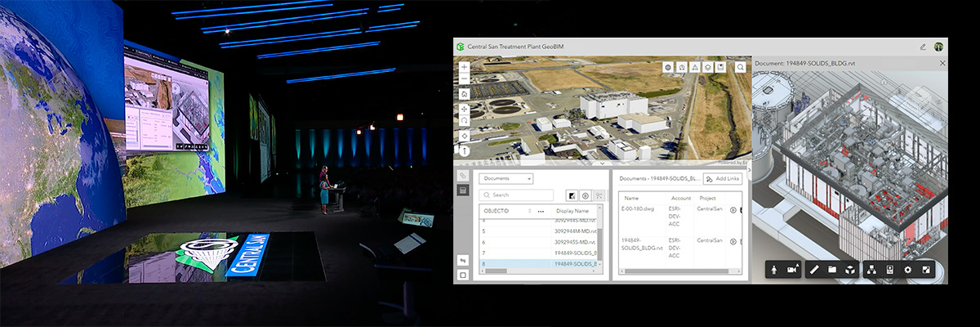The image size is (980, 327).
Task: Click the circled arrow table action
Action: [586, 195]
